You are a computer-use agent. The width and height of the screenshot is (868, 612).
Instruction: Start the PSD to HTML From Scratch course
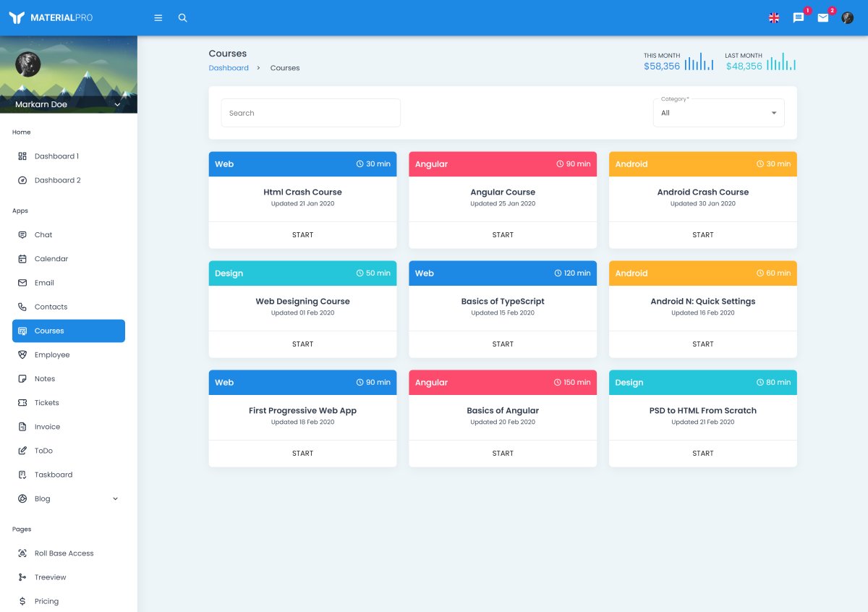[x=702, y=454]
